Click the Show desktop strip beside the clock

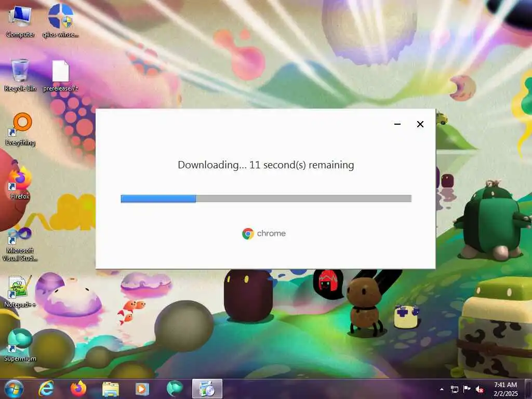pos(528,389)
